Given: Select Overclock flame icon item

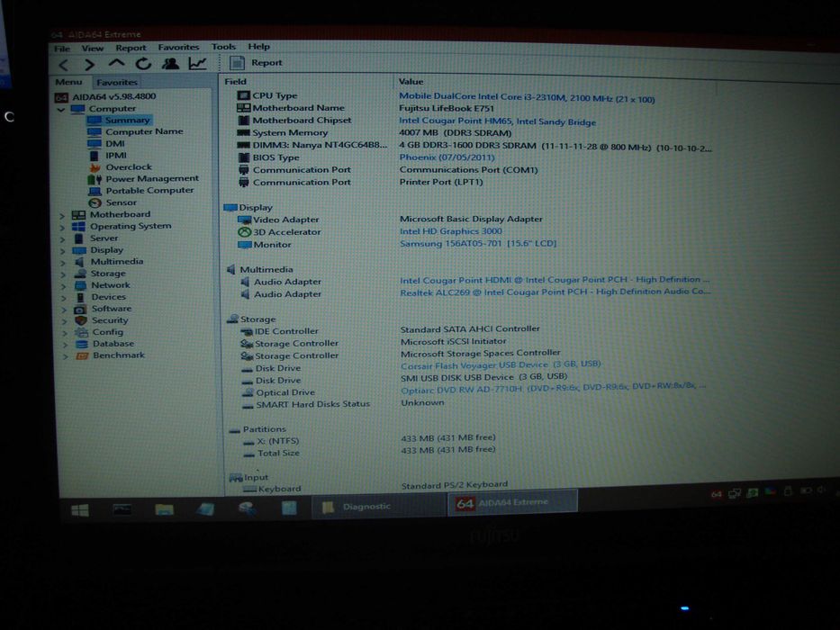Looking at the screenshot, I should coord(95,167).
